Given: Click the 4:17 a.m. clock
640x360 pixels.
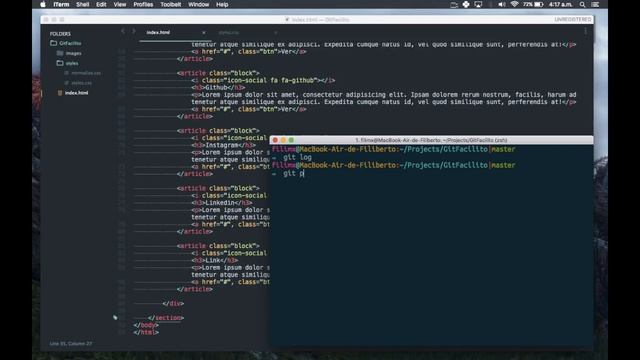Looking at the screenshot, I should [560, 4].
